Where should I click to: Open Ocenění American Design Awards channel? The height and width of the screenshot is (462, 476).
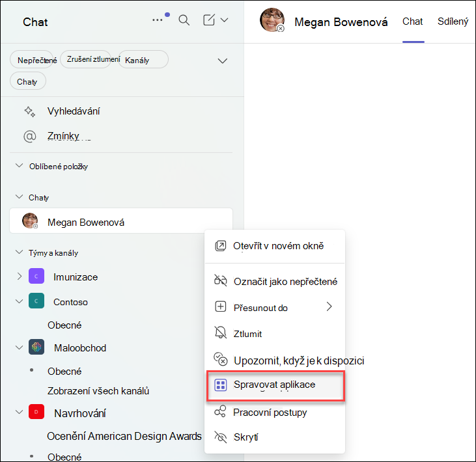point(124,436)
